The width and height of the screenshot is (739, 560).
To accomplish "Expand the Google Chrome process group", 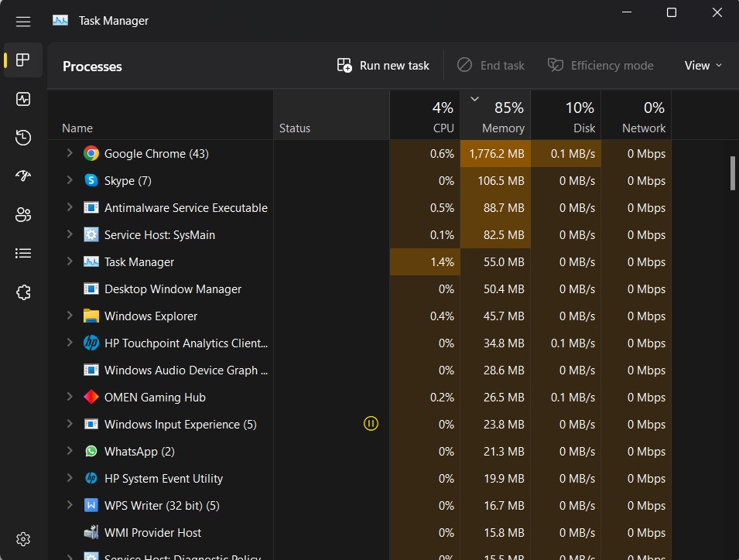I will (x=68, y=153).
